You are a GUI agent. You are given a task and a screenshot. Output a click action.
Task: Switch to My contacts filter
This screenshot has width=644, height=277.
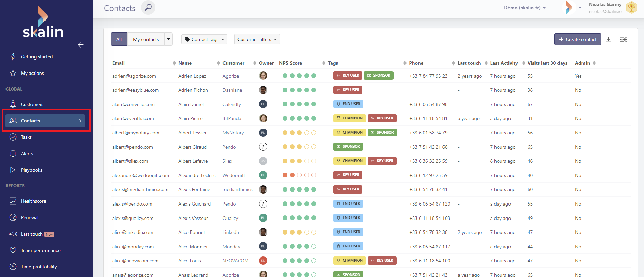click(x=146, y=39)
